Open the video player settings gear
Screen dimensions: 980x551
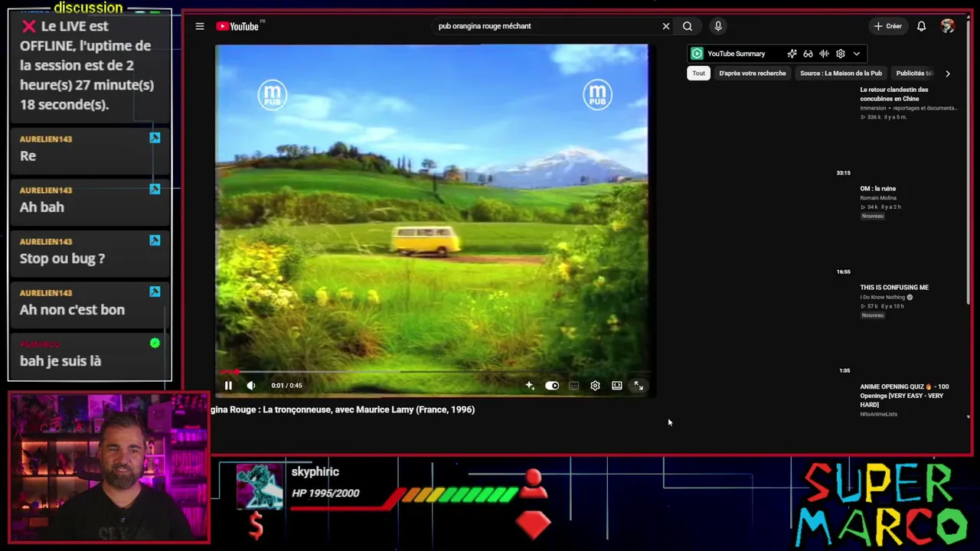click(x=595, y=386)
